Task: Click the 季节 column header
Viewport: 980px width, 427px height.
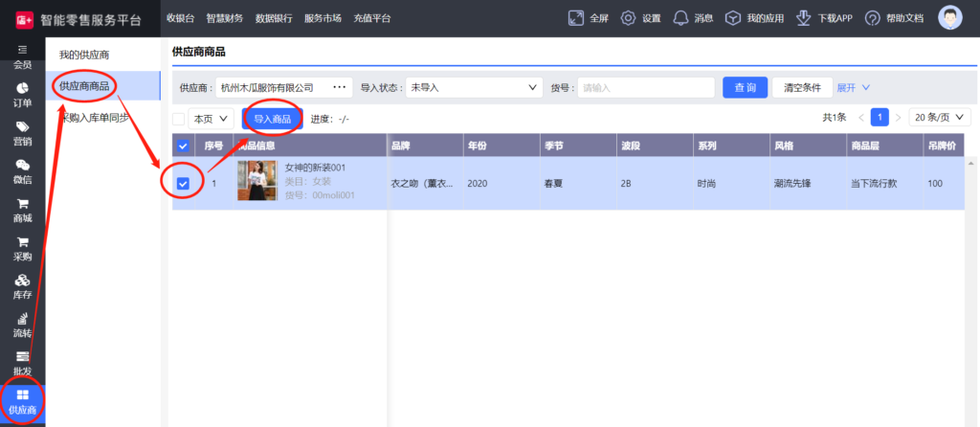Action: [578, 146]
